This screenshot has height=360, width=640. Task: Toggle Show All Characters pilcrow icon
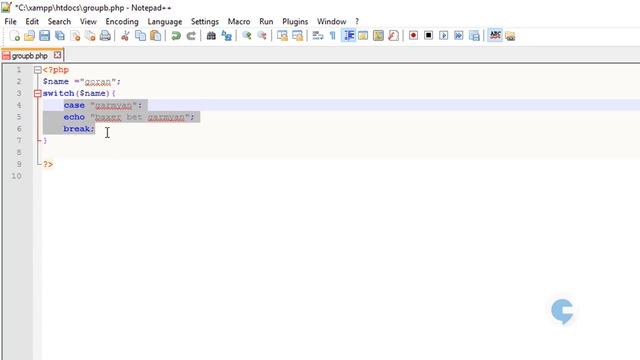coord(333,36)
